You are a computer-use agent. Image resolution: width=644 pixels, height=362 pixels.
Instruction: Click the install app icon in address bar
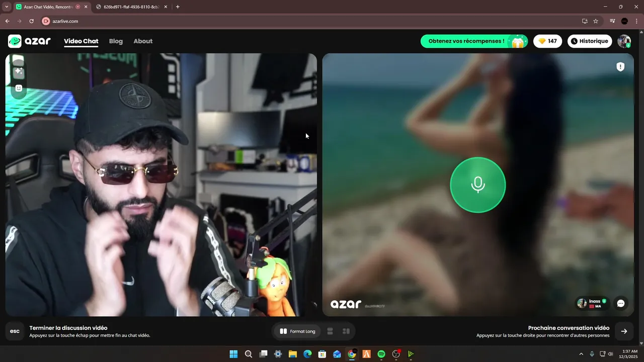(x=585, y=21)
